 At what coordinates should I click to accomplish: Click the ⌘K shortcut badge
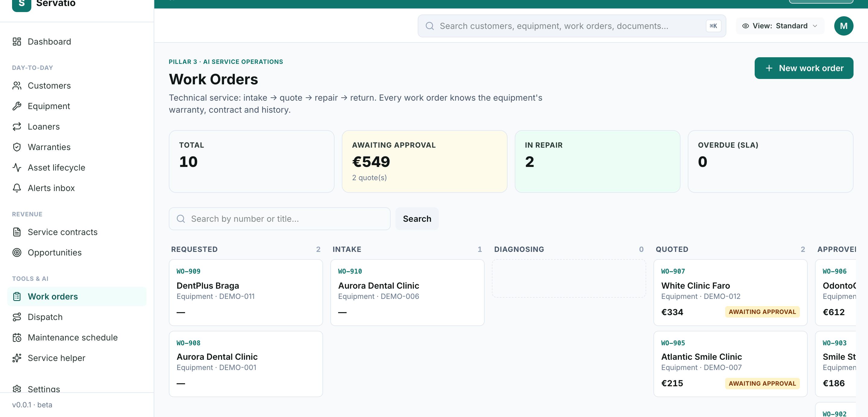(x=713, y=26)
